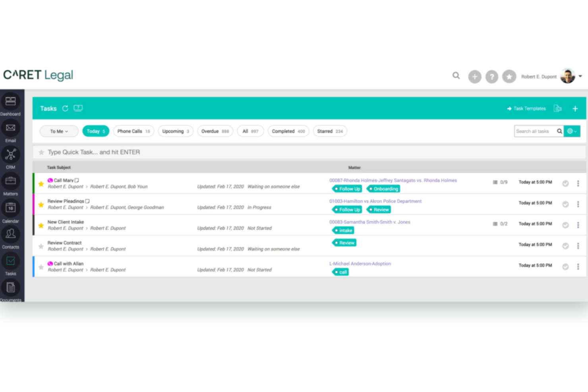Open the CRM sidebar icon
The image size is (588, 392).
coord(10,155)
